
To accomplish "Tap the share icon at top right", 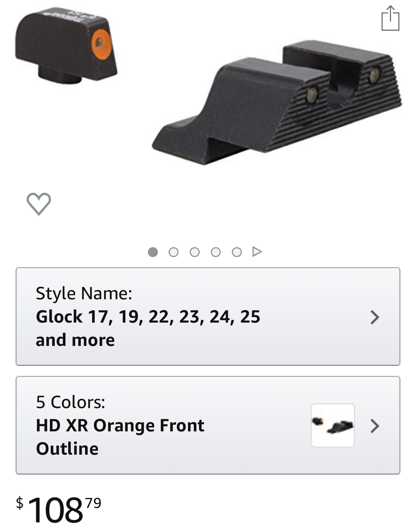I will pyautogui.click(x=390, y=18).
